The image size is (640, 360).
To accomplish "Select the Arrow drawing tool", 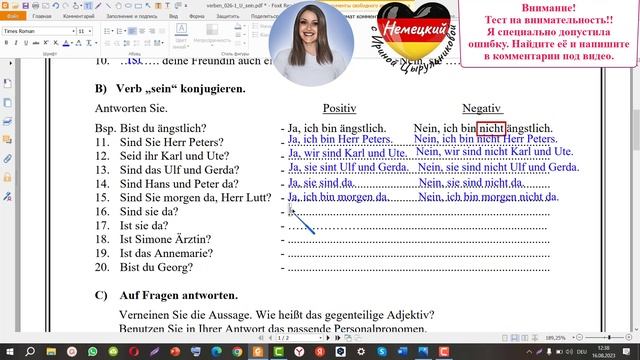I will pyautogui.click(x=148, y=5).
